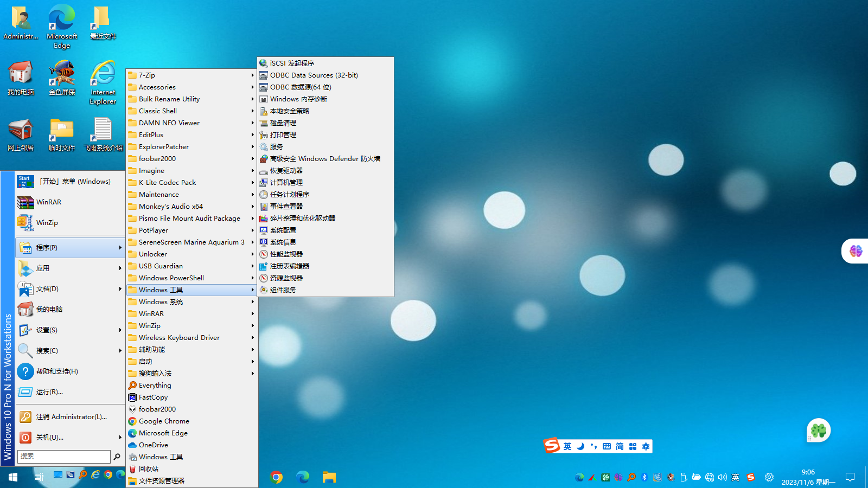
Task: Launch 磁盘清理 utility
Action: tap(325, 123)
